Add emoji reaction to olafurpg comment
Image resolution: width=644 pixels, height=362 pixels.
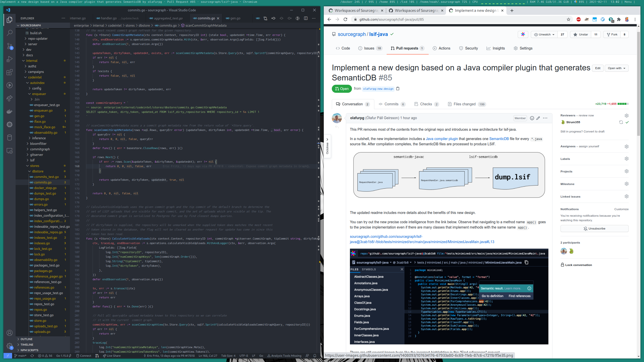tap(532, 118)
